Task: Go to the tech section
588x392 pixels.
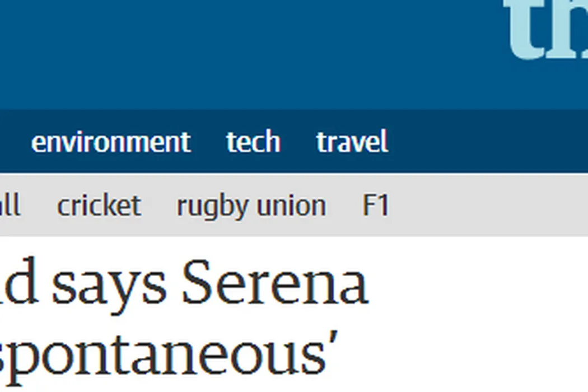Action: pyautogui.click(x=253, y=142)
